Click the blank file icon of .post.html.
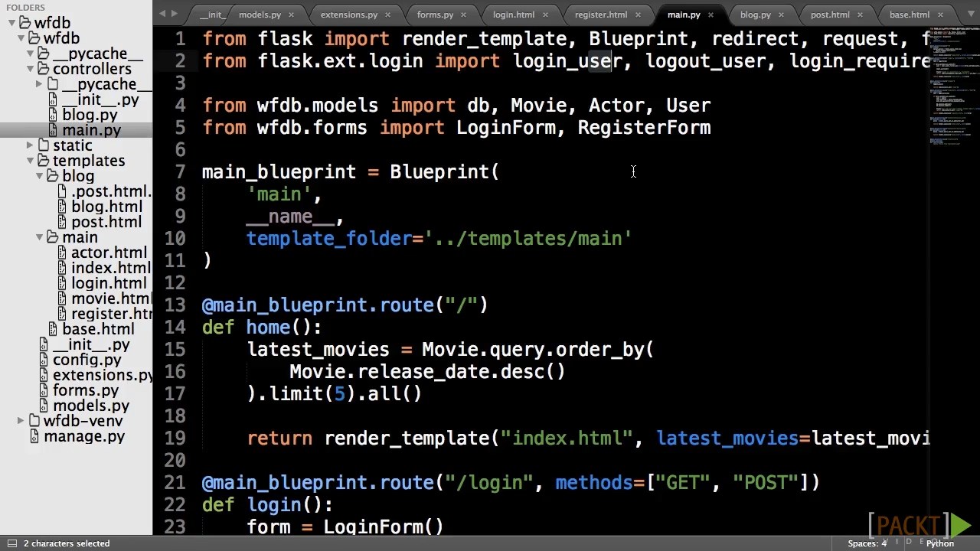Image resolution: width=980 pixels, height=551 pixels. click(62, 191)
